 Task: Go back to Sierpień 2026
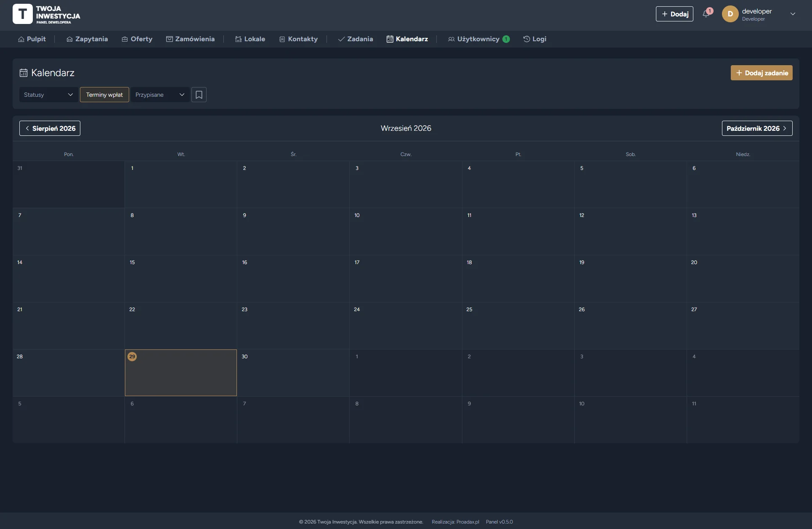[50, 128]
